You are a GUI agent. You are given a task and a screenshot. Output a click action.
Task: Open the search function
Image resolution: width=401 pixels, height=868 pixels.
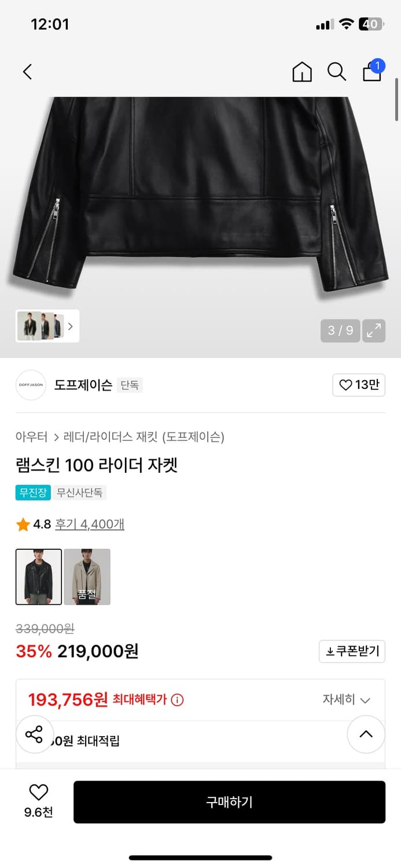click(x=337, y=72)
